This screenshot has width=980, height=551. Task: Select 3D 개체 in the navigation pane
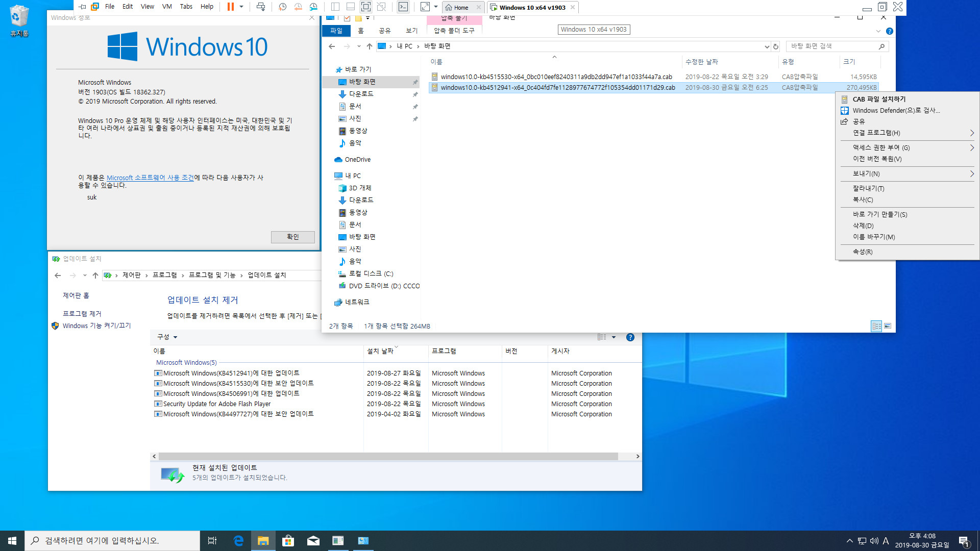[360, 188]
